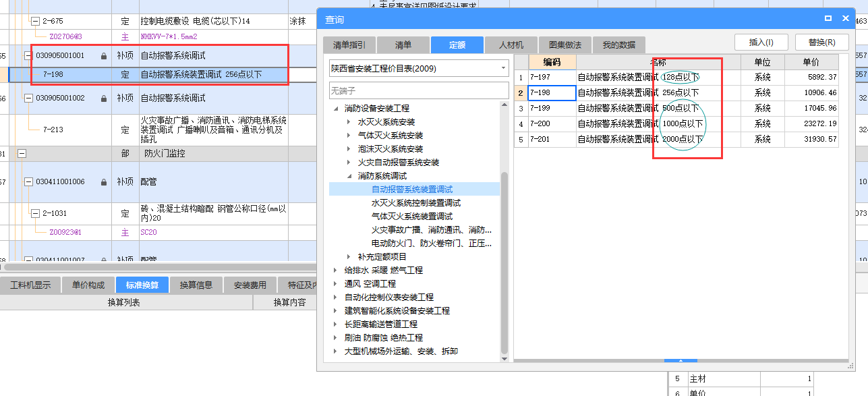Image resolution: width=868 pixels, height=396 pixels.
Task: Close the 查询 dialog
Action: (845, 20)
